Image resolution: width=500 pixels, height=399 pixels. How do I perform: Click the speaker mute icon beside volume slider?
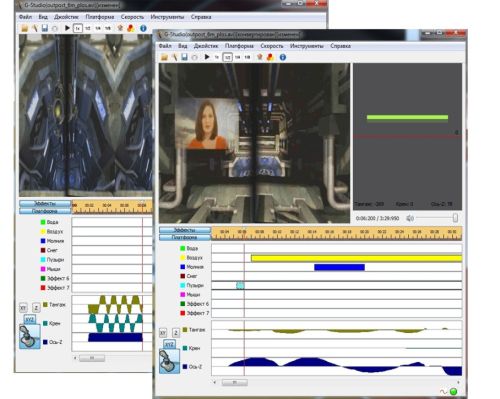click(410, 218)
